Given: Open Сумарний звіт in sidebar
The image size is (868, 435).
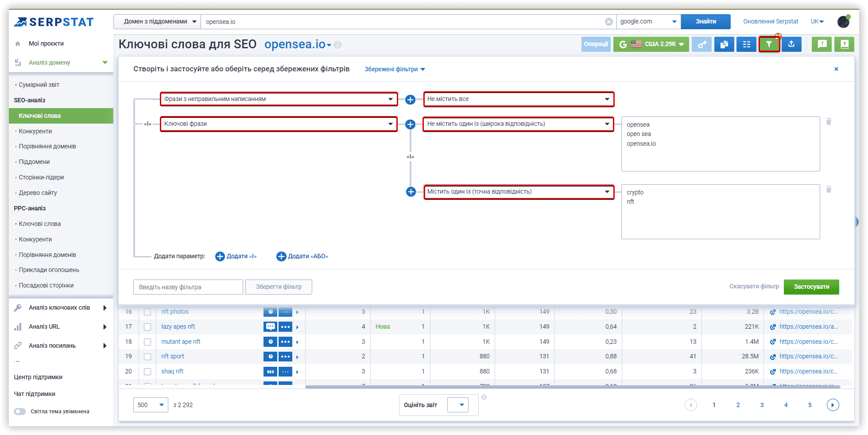Looking at the screenshot, I should click(x=39, y=85).
